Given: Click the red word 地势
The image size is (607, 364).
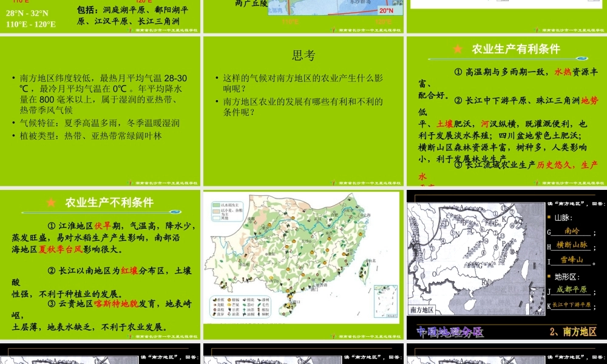Looking at the screenshot, I should tap(589, 101).
